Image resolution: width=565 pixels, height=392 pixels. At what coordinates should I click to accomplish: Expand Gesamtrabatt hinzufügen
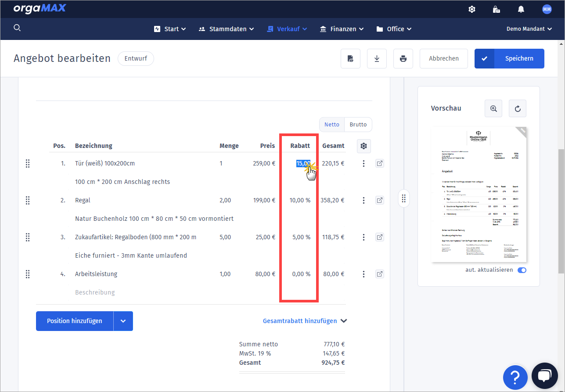pyautogui.click(x=305, y=321)
